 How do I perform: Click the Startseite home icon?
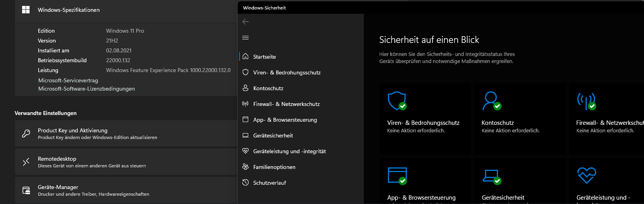[245, 57]
